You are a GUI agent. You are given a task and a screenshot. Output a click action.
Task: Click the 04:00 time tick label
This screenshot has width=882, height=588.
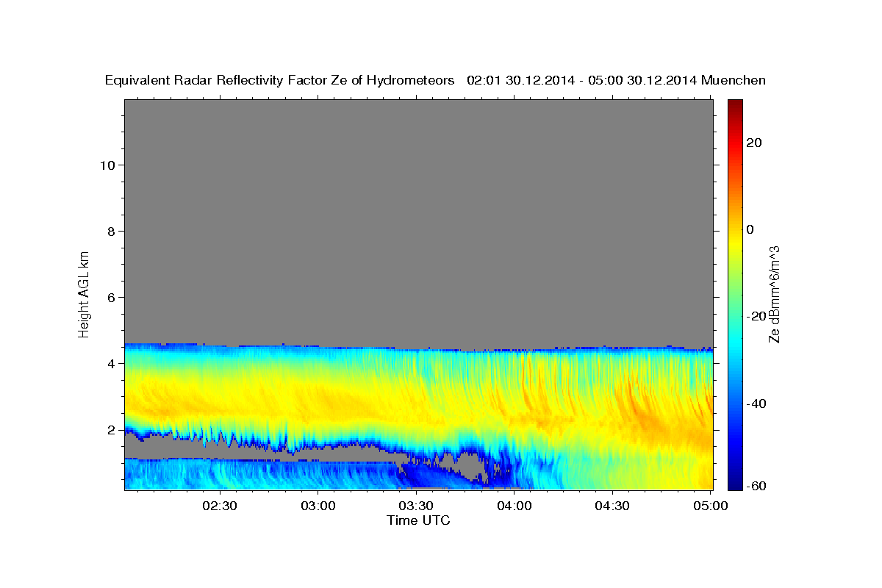pyautogui.click(x=514, y=506)
